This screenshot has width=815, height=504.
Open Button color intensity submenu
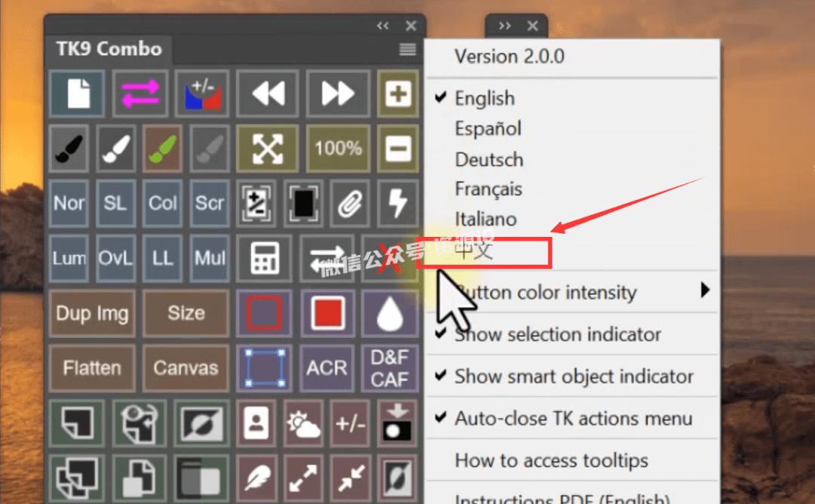[x=572, y=292]
